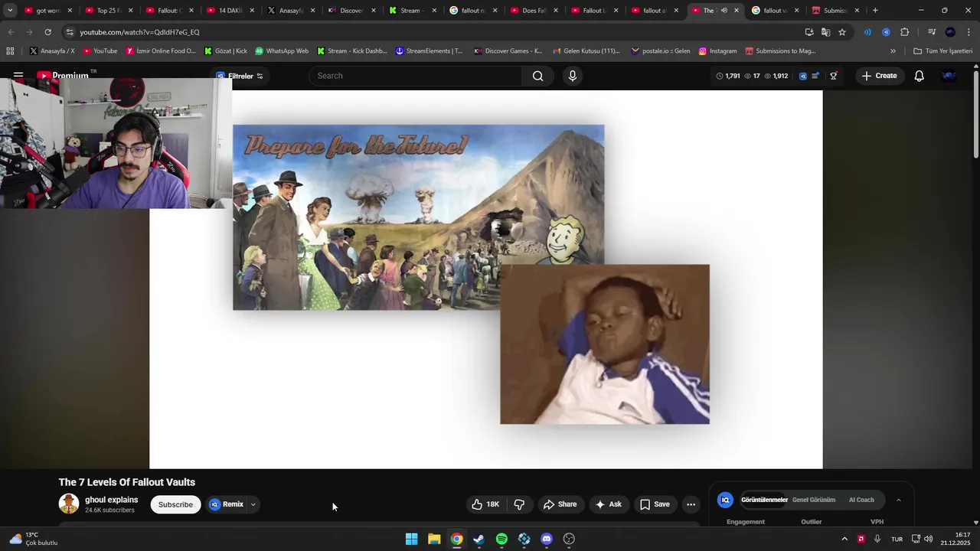Viewport: 980px width, 551px height.
Task: Click the YouTube Premium logo
Action: [x=63, y=76]
